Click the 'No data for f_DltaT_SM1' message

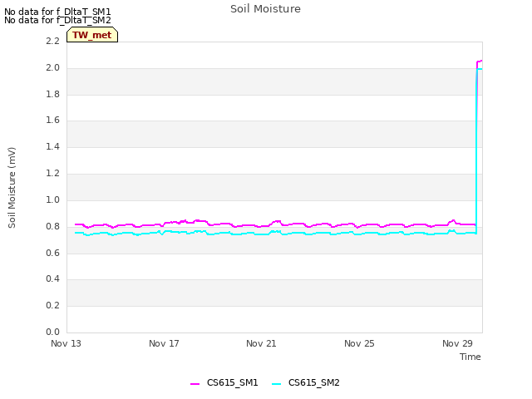pyautogui.click(x=57, y=12)
